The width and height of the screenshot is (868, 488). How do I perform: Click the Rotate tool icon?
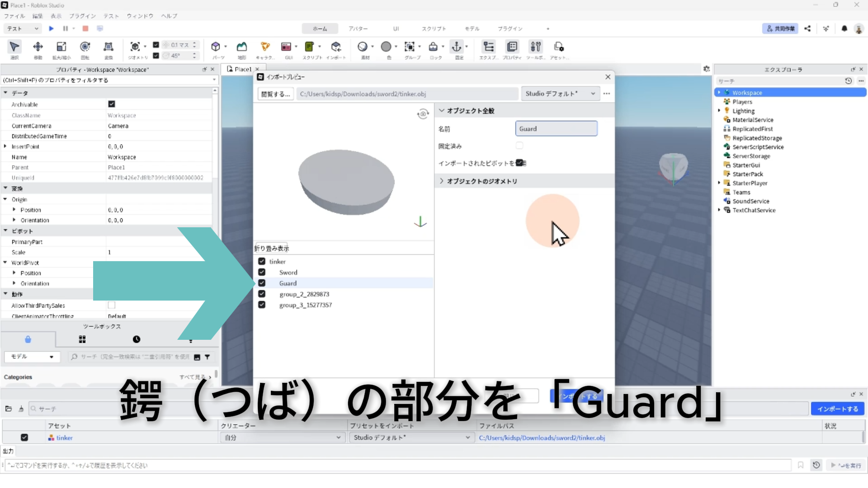click(x=85, y=47)
